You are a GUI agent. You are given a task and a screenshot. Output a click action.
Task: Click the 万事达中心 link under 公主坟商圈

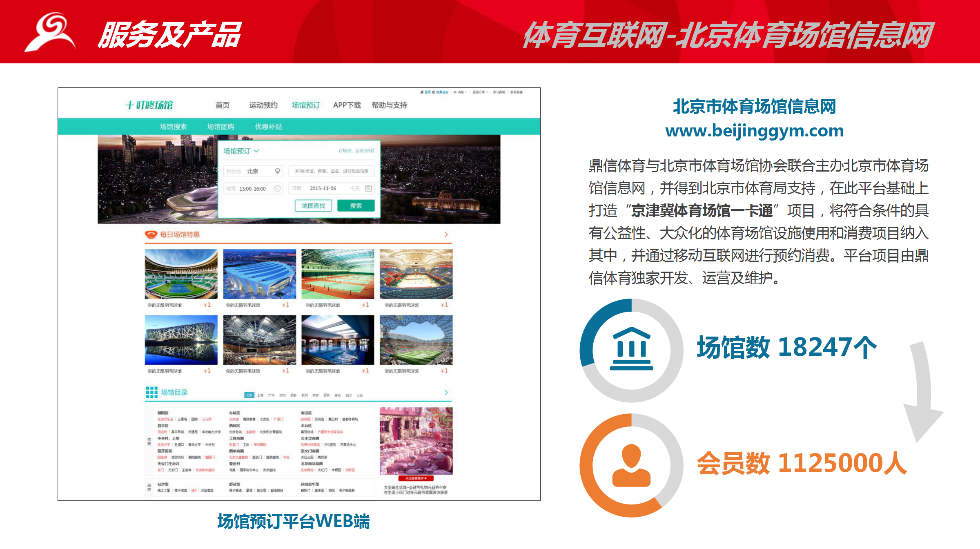point(347,444)
